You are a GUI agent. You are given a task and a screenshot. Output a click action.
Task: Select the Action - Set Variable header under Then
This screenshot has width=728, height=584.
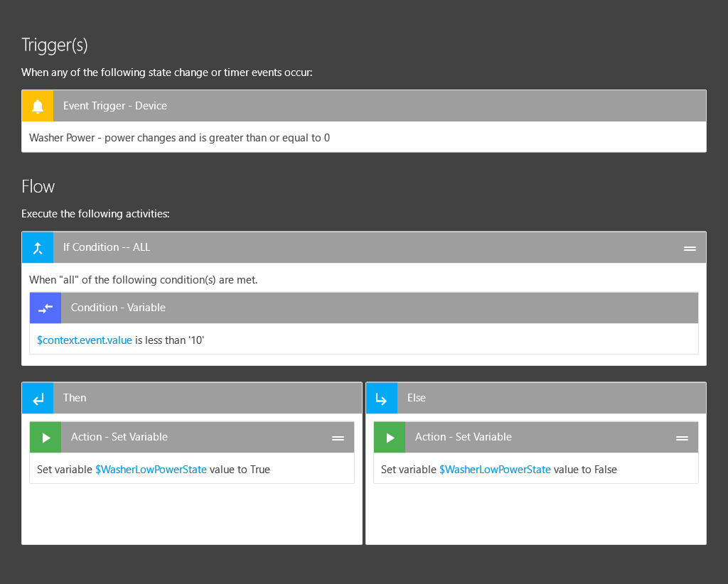point(178,438)
